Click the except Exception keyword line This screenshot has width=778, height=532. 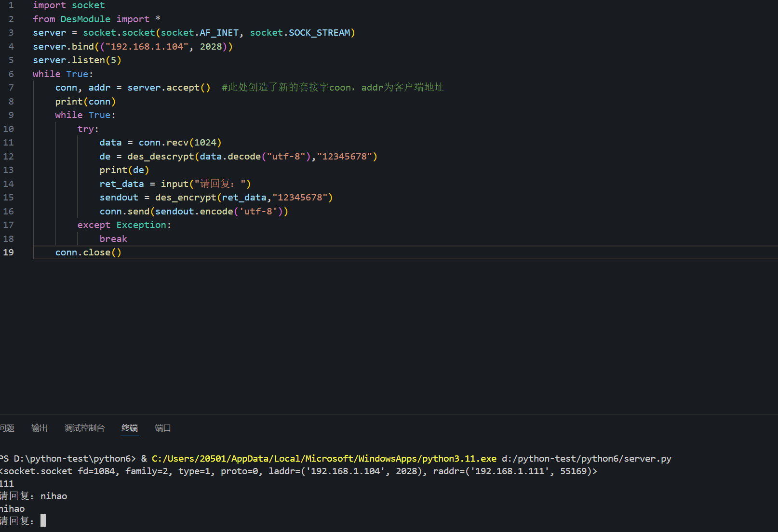[124, 225]
